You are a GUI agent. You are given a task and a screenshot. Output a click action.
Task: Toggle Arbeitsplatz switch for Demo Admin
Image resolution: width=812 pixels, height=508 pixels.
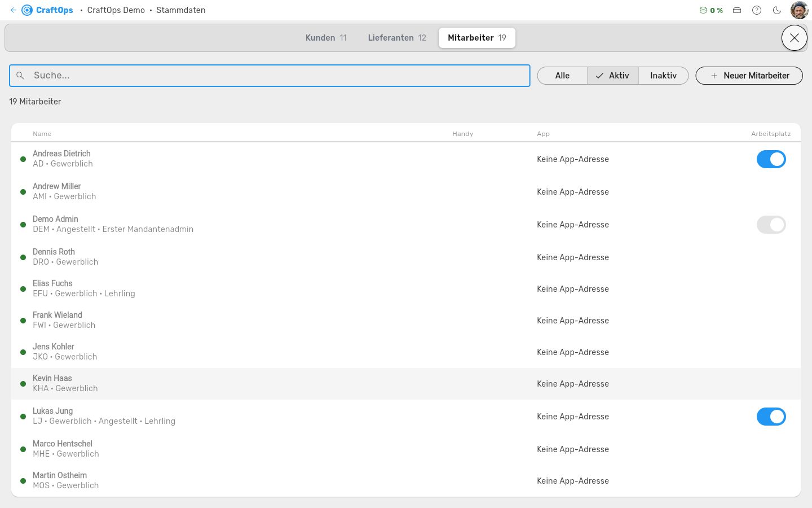tap(771, 225)
